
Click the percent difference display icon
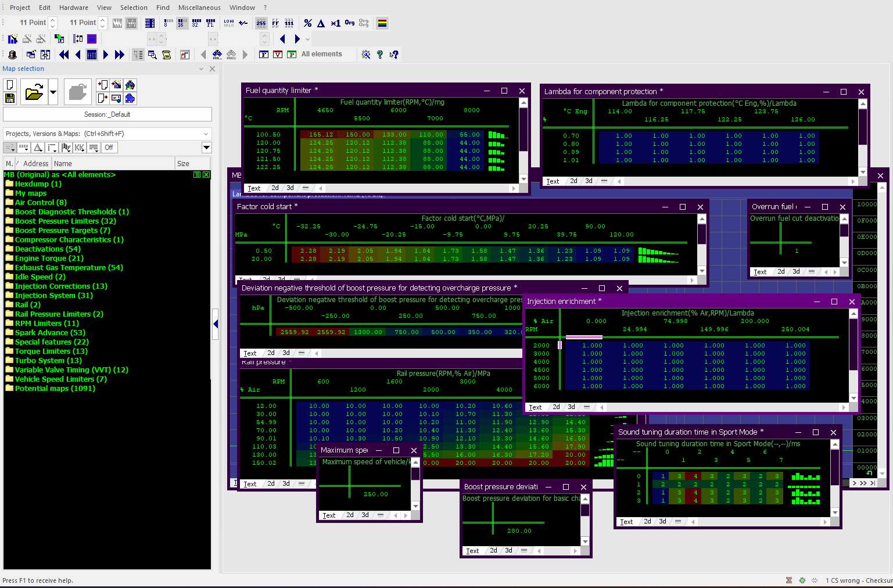pos(308,23)
